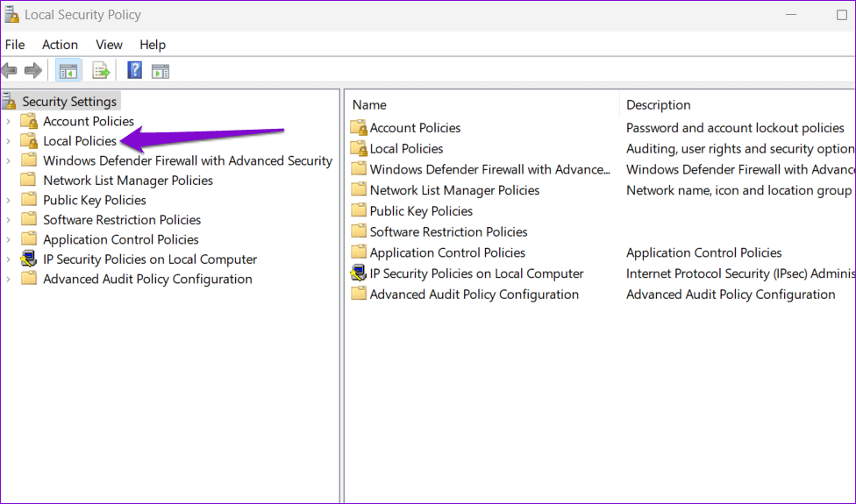The width and height of the screenshot is (856, 504).
Task: Select Network List Manager Policies in tree
Action: point(128,181)
